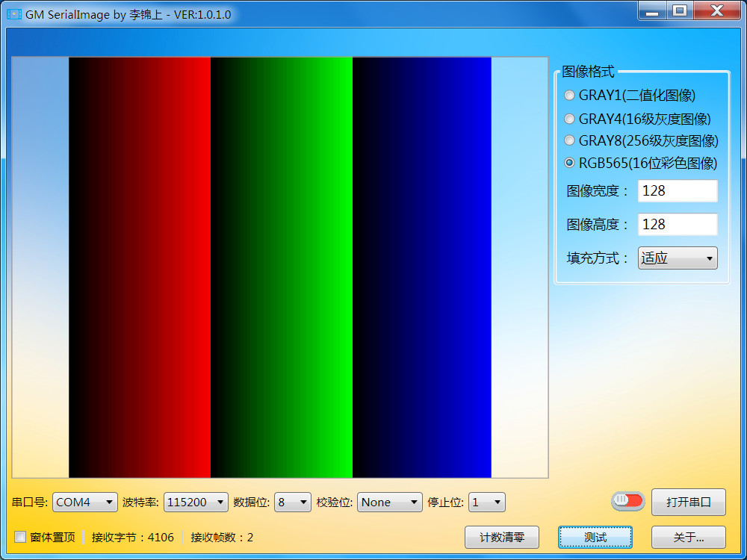This screenshot has width=747, height=560.
Task: Open the 关于 about dialog
Action: point(689,537)
